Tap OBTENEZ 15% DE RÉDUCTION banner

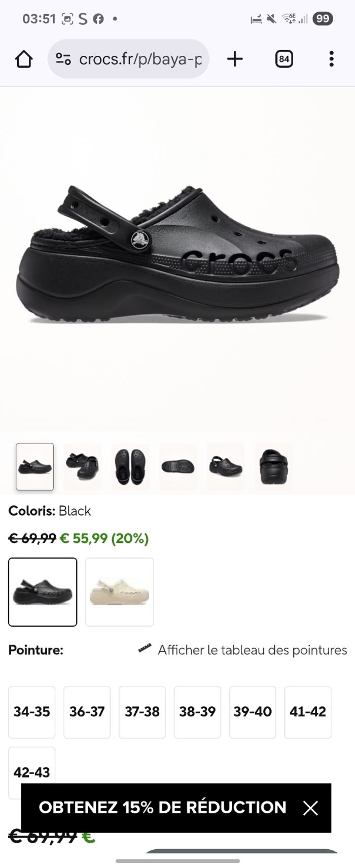click(x=162, y=808)
